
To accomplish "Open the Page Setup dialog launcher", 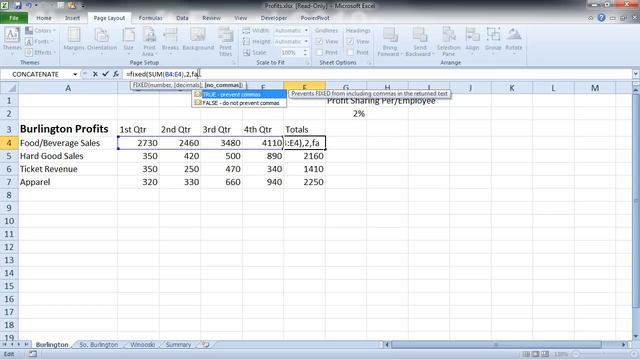I will [x=234, y=63].
